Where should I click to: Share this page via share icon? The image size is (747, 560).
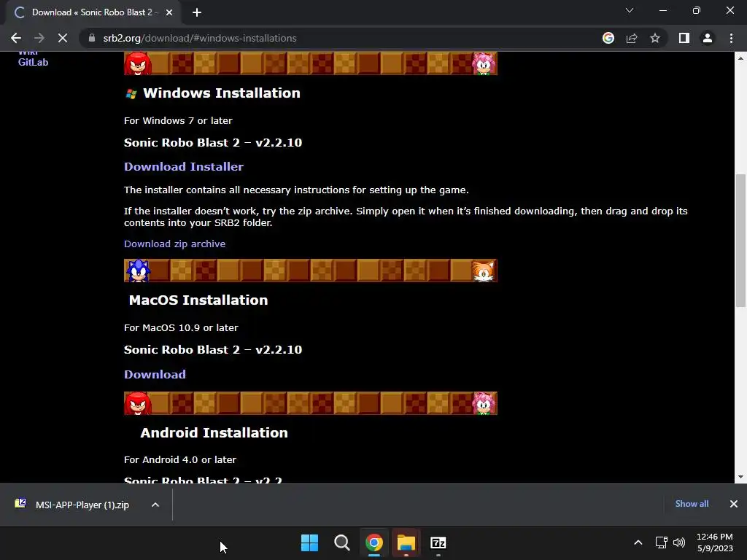coord(632,38)
